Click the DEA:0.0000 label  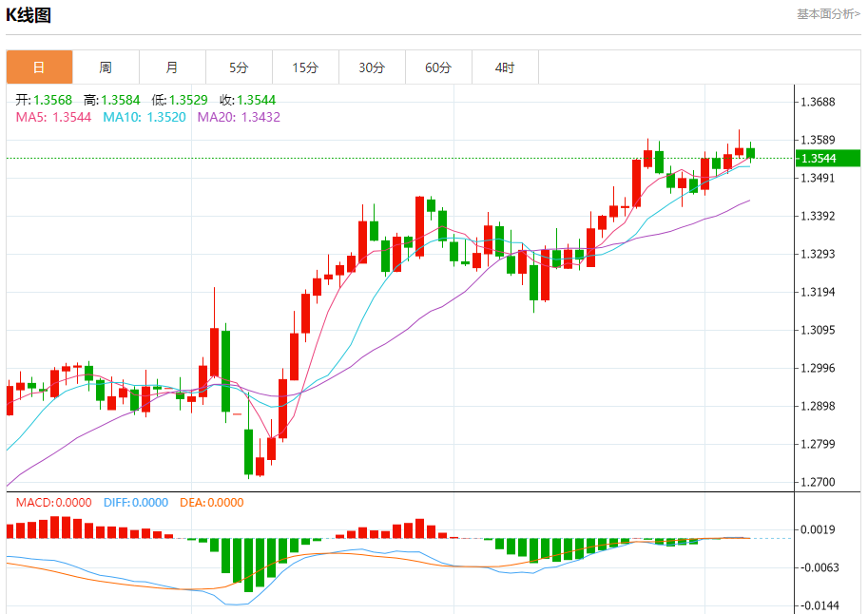(211, 503)
